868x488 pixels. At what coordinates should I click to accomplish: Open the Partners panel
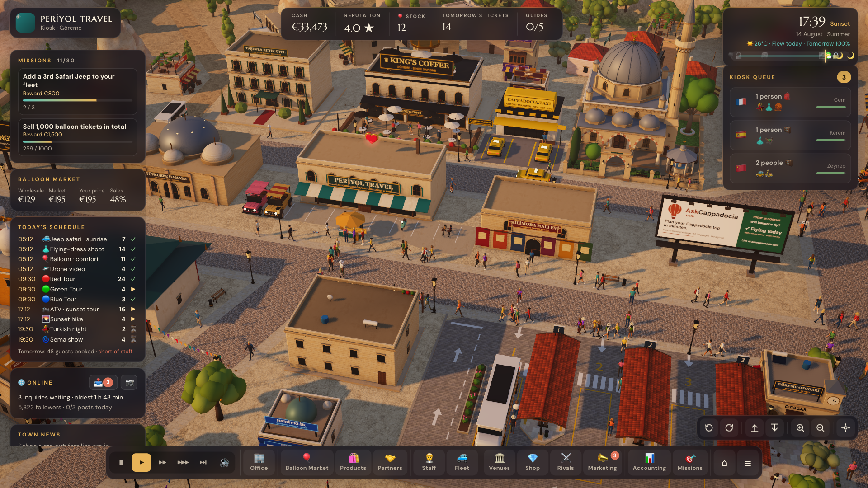[390, 462]
